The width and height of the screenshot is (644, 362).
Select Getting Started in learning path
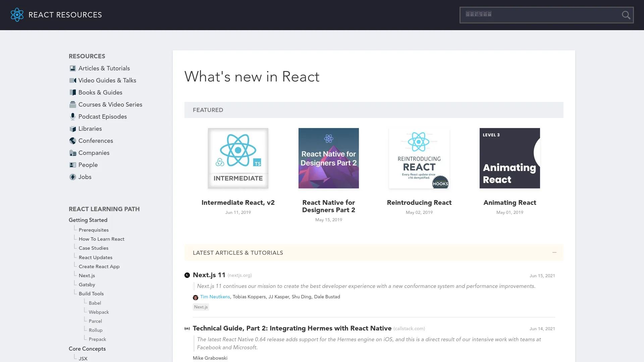[x=88, y=220]
